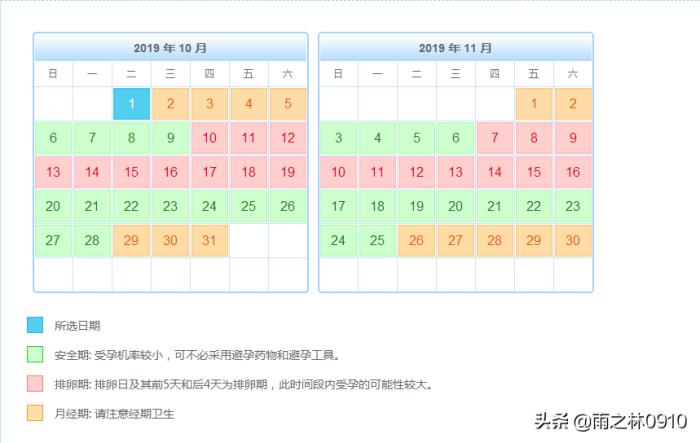Select November 13 in the calendar
The height and width of the screenshot is (443, 700).
click(x=455, y=172)
